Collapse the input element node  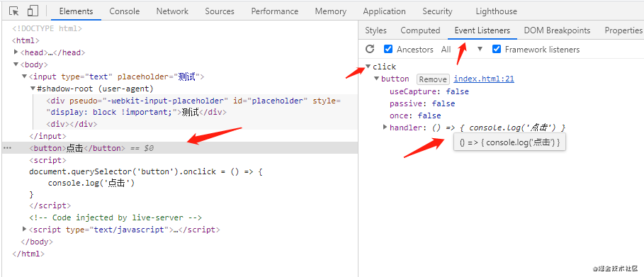pyautogui.click(x=24, y=77)
